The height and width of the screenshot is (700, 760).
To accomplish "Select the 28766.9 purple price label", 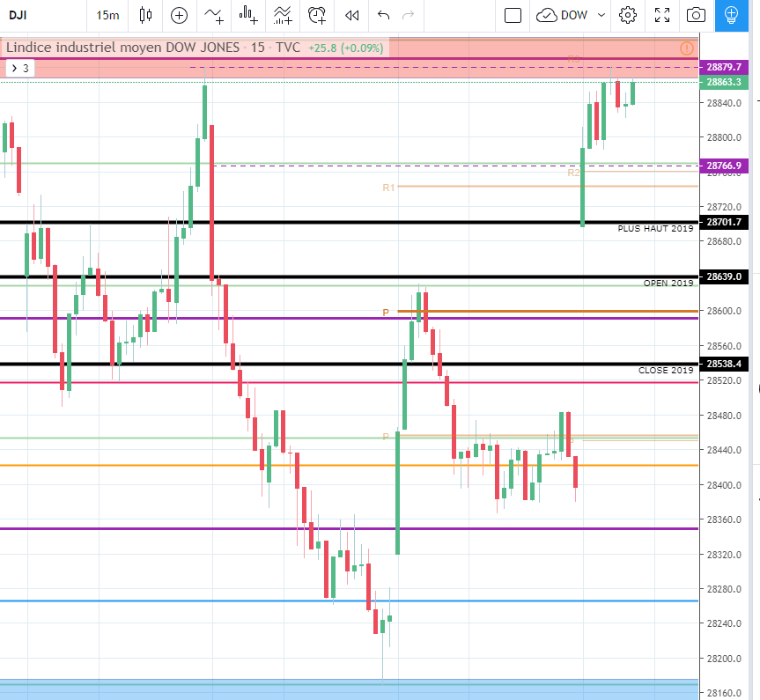I will [x=724, y=166].
